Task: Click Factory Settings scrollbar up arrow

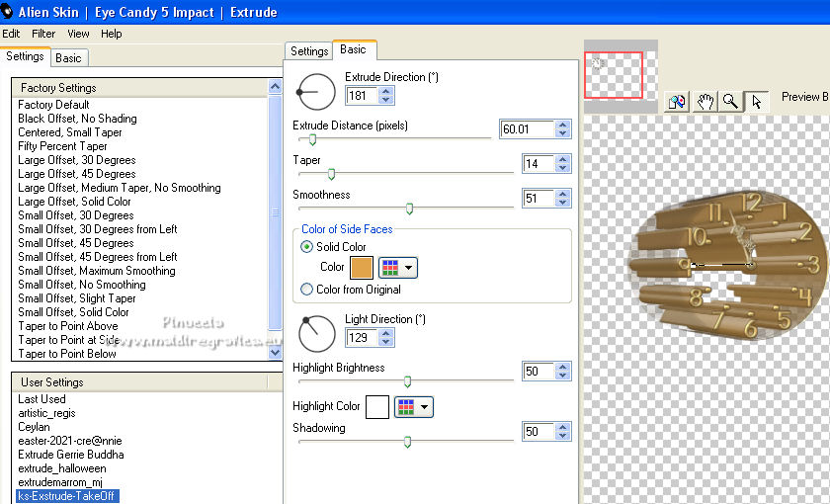Action: [x=275, y=87]
